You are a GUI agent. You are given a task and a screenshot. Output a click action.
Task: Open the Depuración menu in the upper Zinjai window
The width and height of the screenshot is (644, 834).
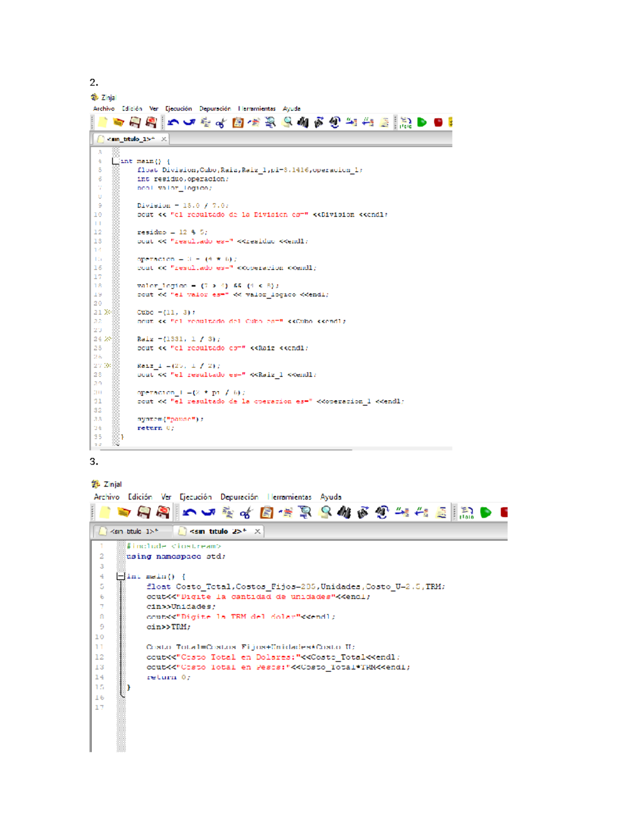tap(215, 108)
